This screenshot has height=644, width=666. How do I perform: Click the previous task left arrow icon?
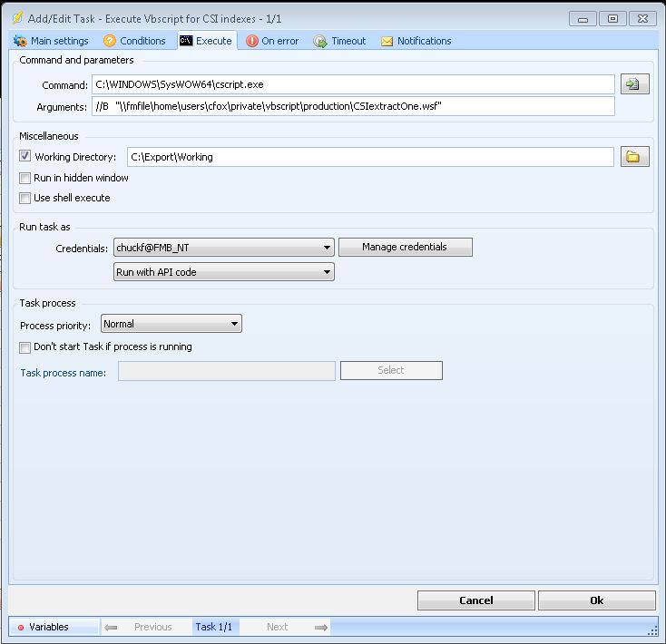[111, 627]
